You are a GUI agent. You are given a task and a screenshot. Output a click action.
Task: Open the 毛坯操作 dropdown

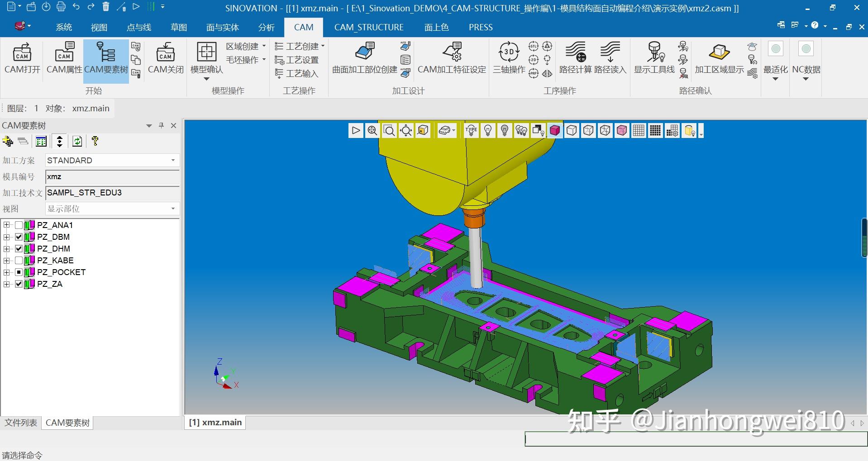(x=246, y=60)
